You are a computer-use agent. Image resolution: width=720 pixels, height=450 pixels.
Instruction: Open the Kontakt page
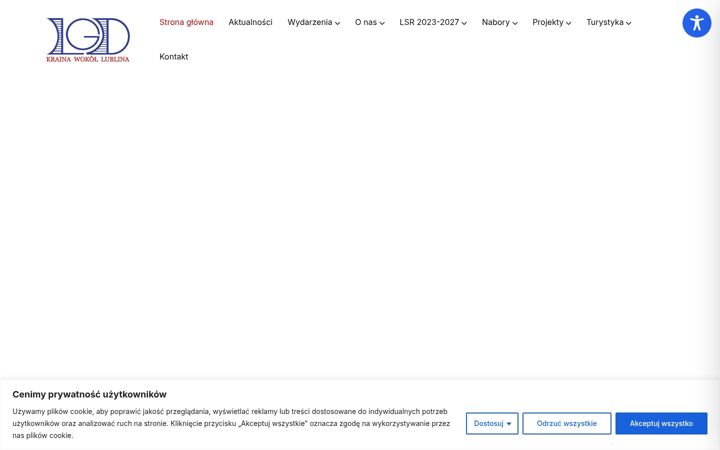[174, 56]
